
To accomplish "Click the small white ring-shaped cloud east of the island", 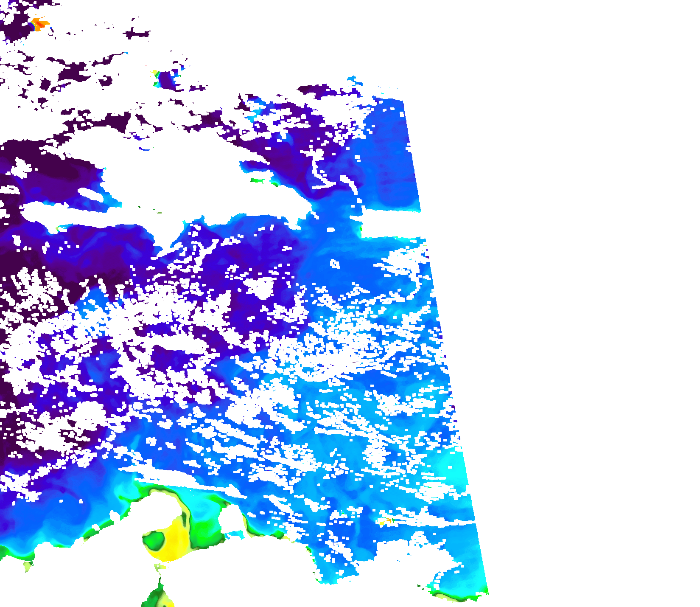I will 335,264.
